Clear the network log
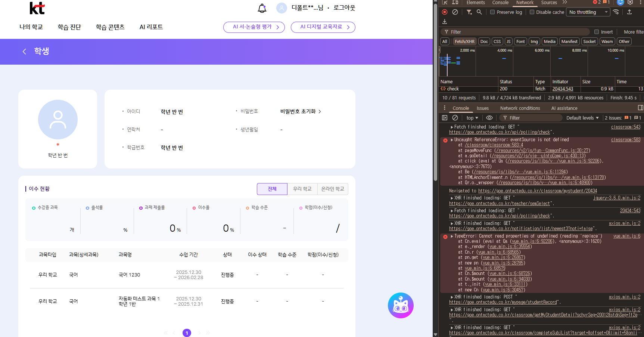This screenshot has width=644, height=337. pos(455,12)
